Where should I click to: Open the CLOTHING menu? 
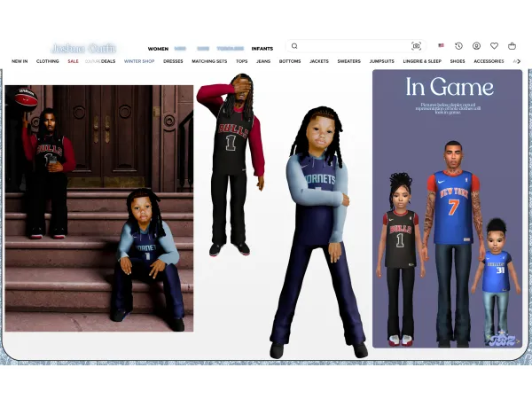48,61
